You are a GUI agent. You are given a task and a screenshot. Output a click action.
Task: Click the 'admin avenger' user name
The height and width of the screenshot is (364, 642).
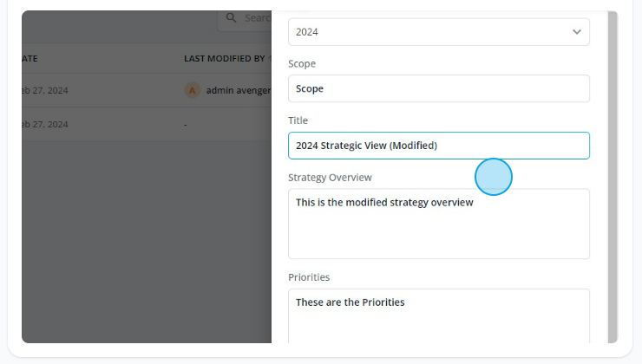(x=239, y=90)
